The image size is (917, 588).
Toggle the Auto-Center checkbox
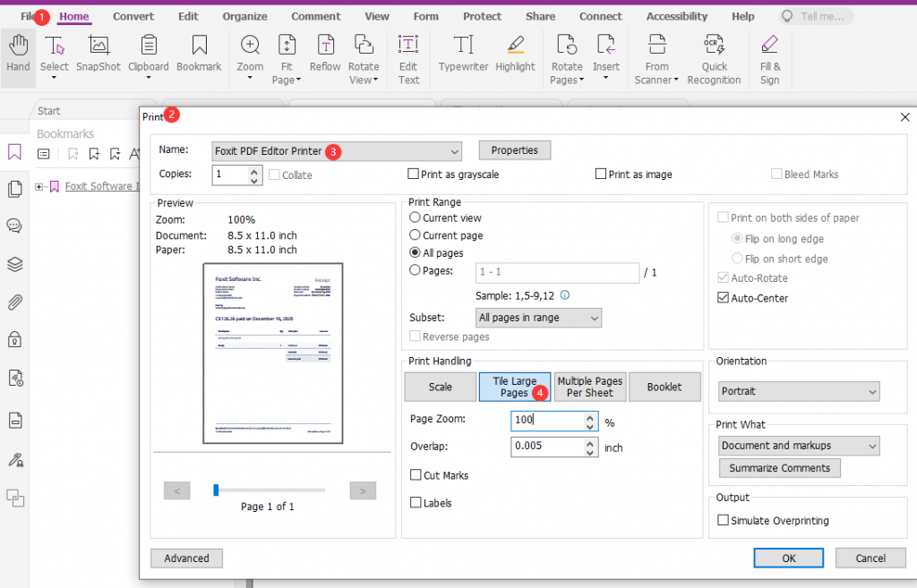[723, 298]
